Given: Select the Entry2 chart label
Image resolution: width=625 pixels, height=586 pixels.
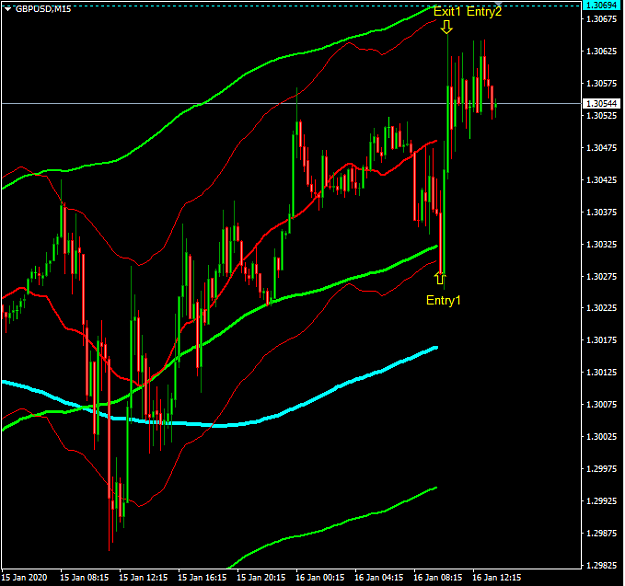Looking at the screenshot, I should point(484,12).
